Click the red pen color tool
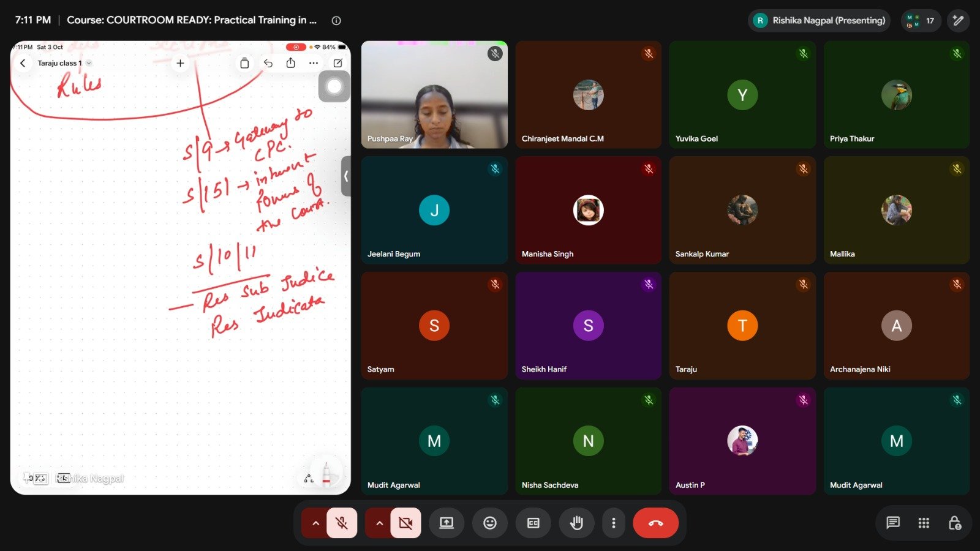980x551 pixels. (326, 473)
